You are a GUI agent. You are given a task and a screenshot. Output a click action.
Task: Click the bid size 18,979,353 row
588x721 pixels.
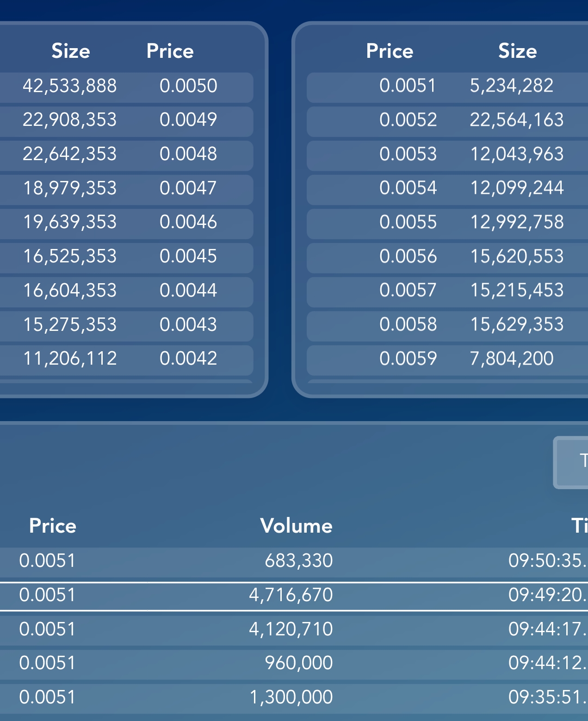[x=70, y=188]
